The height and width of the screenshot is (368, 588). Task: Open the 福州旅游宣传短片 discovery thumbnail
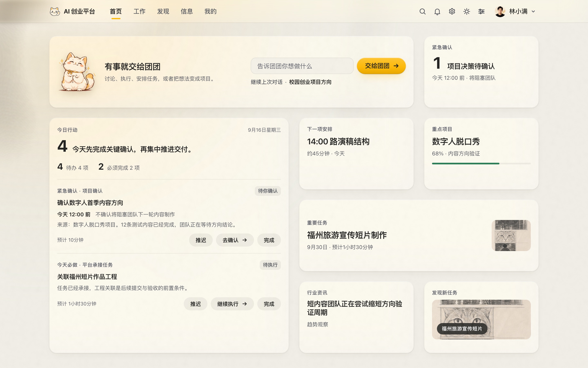click(x=481, y=319)
